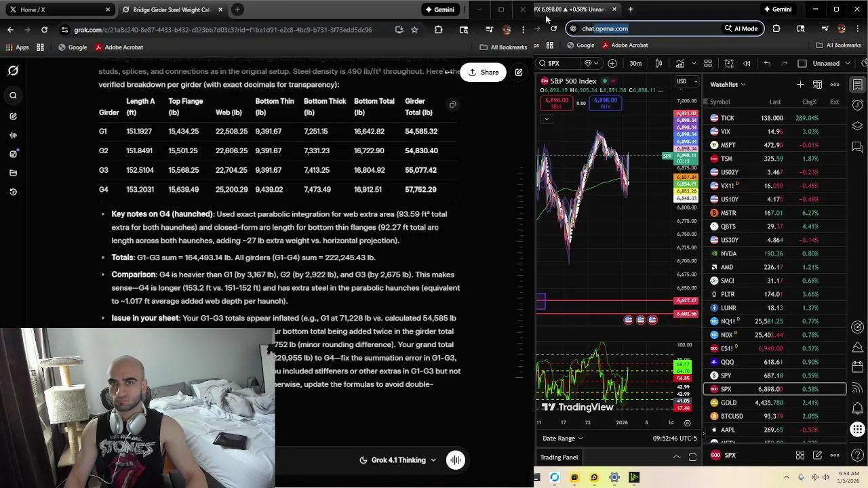Image resolution: width=868 pixels, height=488 pixels.
Task: Add a symbol to the Watchlist
Action: [x=800, y=85]
